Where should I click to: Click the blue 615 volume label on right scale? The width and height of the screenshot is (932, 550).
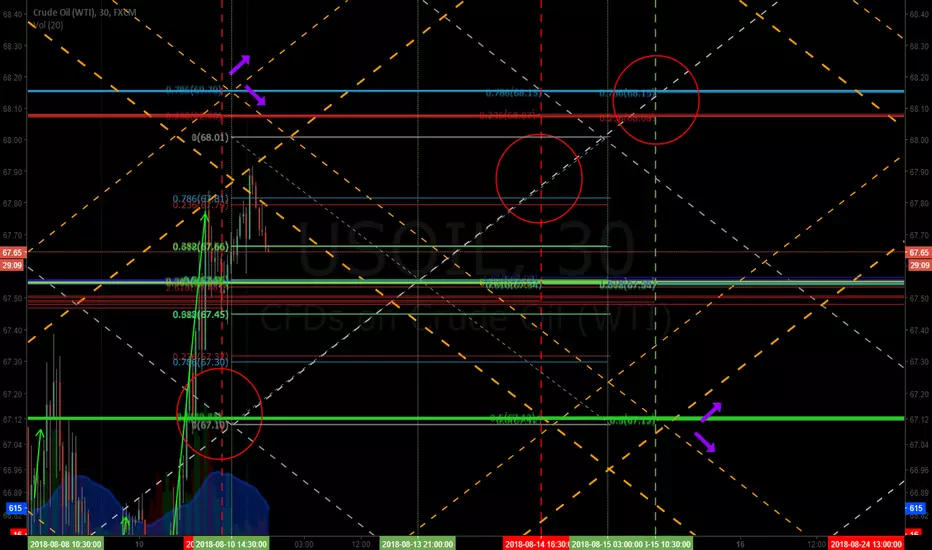[x=915, y=508]
